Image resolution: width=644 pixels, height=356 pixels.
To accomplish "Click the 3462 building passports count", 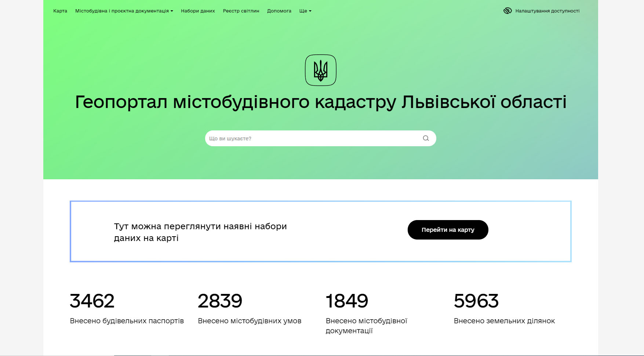I will pos(92,301).
